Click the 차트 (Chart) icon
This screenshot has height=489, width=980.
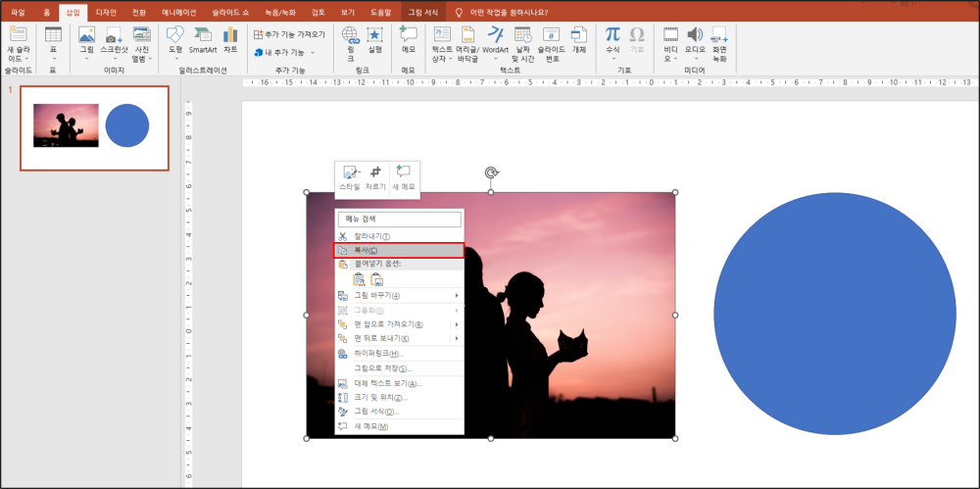230,35
